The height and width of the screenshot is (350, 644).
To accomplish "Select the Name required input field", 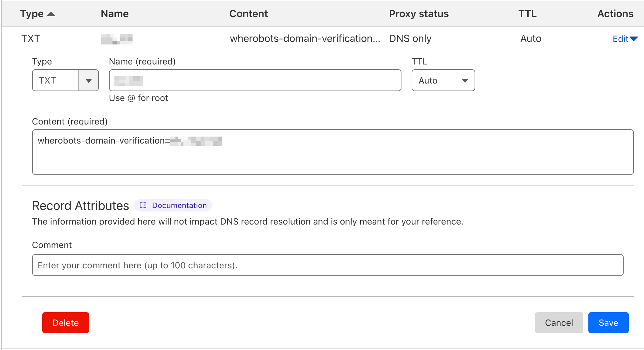I will click(x=255, y=80).
